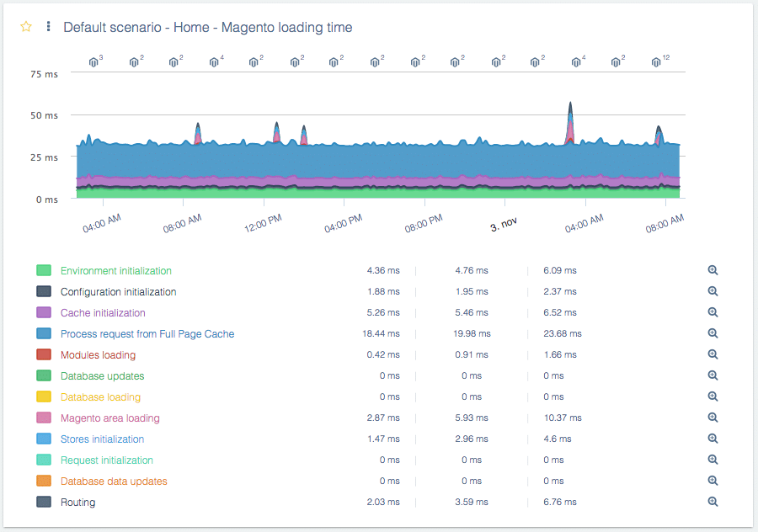This screenshot has width=758, height=532.
Task: Click the 10.37 ms Magento area loading value
Action: 563,418
